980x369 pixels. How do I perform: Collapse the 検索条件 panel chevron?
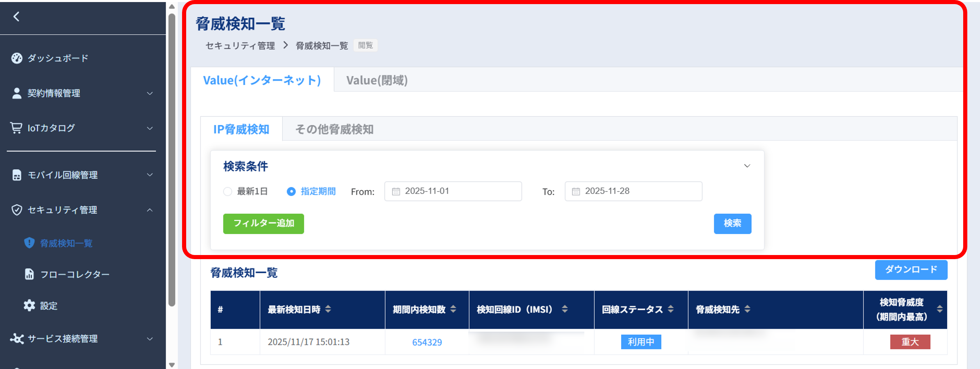click(x=747, y=166)
